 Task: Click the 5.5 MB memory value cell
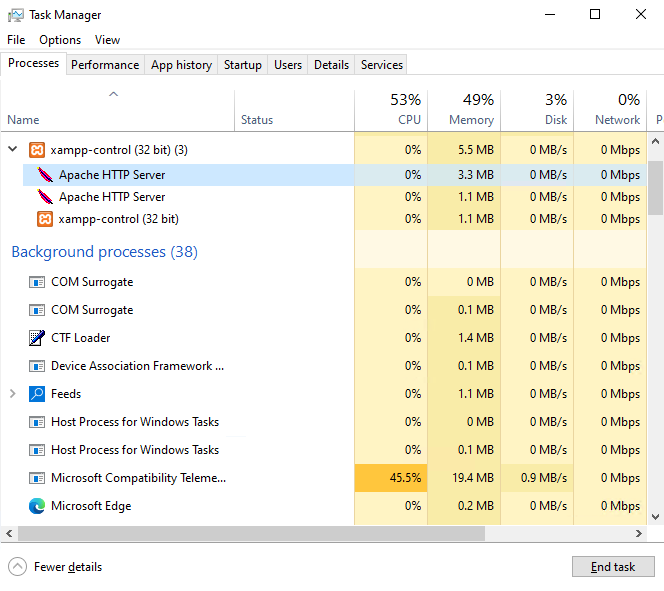pyautogui.click(x=464, y=150)
